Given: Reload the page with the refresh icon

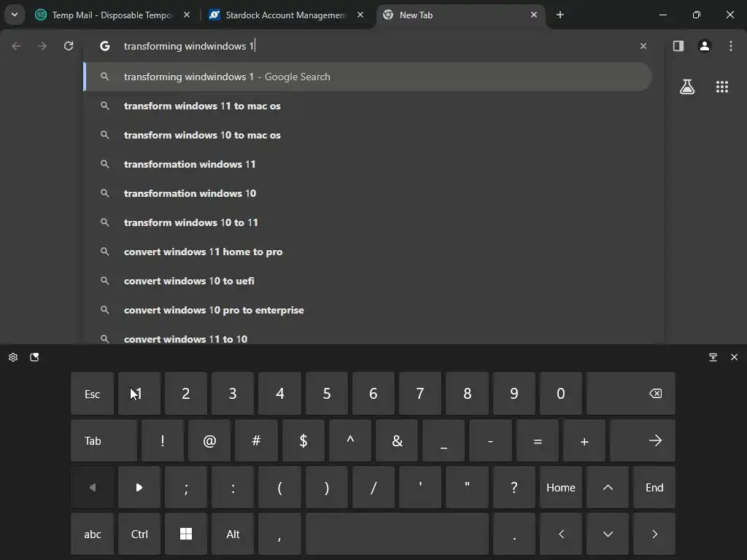Looking at the screenshot, I should pos(69,46).
